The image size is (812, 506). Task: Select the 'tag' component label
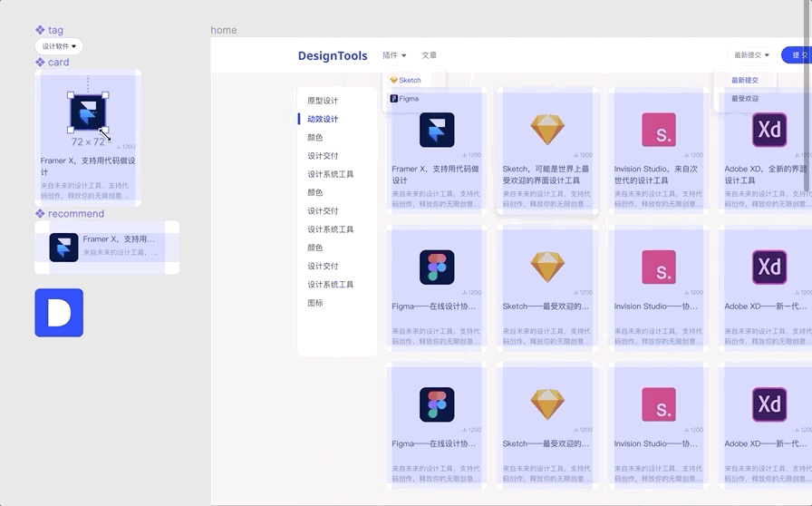click(55, 30)
